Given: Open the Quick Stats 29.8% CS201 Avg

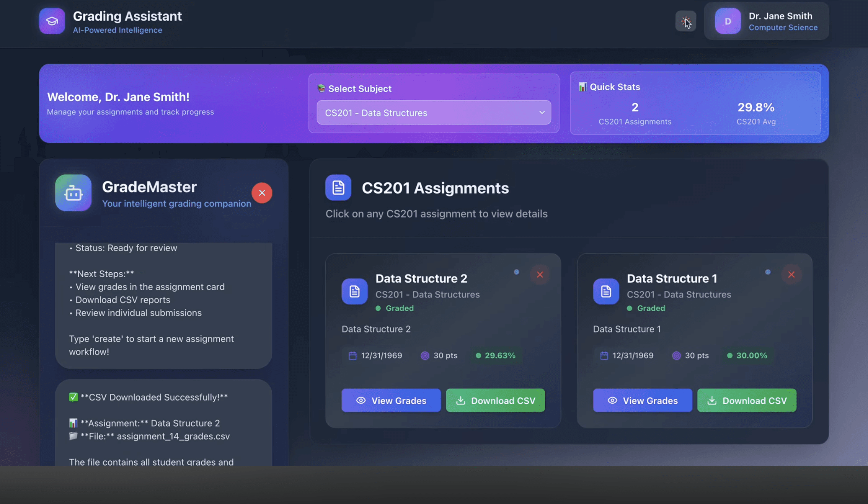Looking at the screenshot, I should coord(756,113).
